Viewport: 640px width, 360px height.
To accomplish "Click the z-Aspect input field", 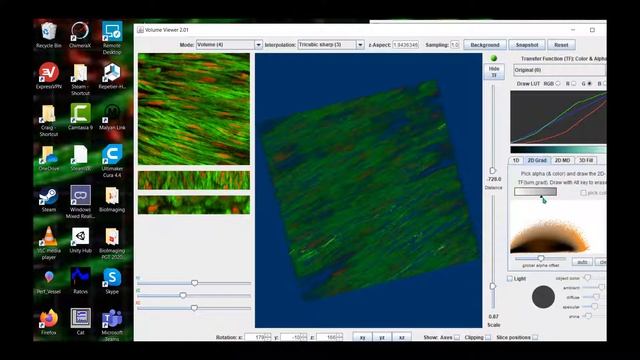I will click(x=406, y=45).
